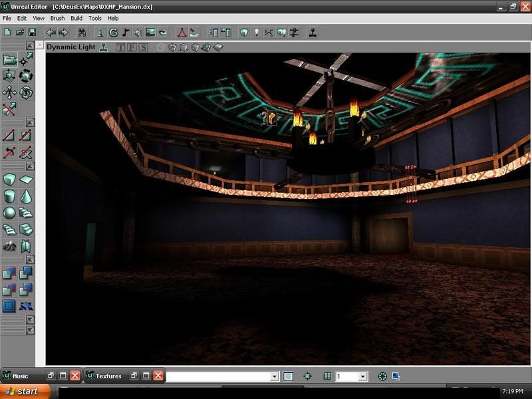Focus the command line input field
The height and width of the screenshot is (399, 532).
point(219,376)
